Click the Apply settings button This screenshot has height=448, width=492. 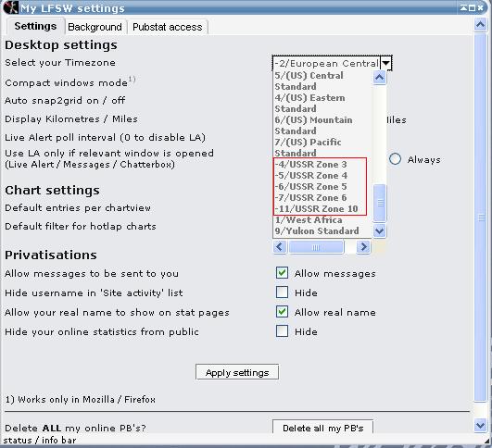[237, 372]
